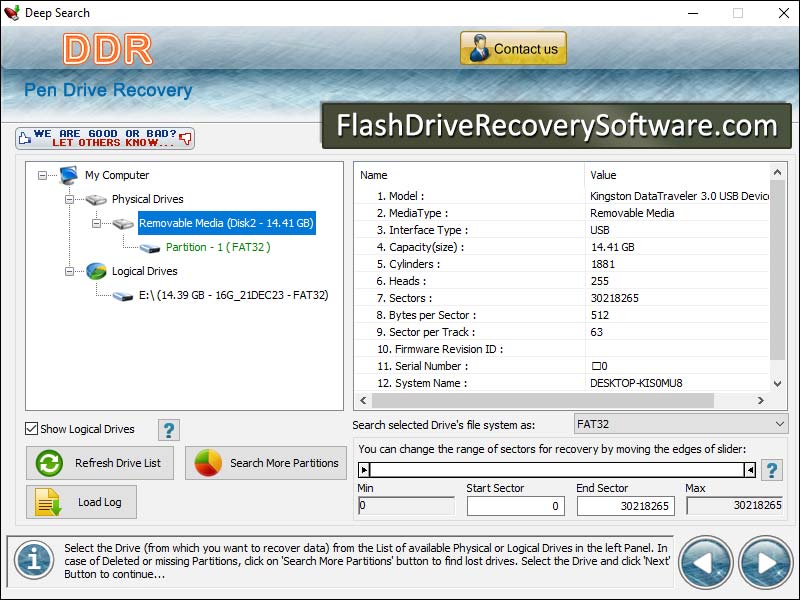Click the Removable Media drive icon
The image size is (800, 600).
[x=123, y=223]
